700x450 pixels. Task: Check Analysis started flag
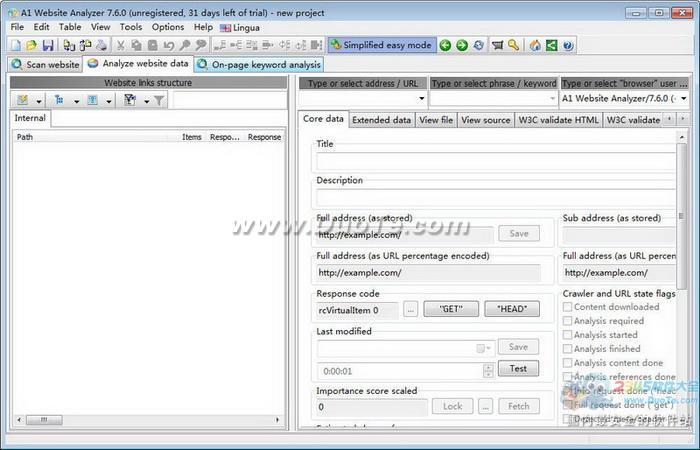pos(567,335)
